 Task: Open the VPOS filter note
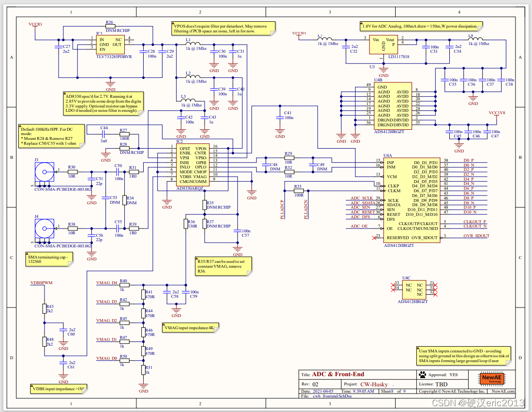click(224, 29)
